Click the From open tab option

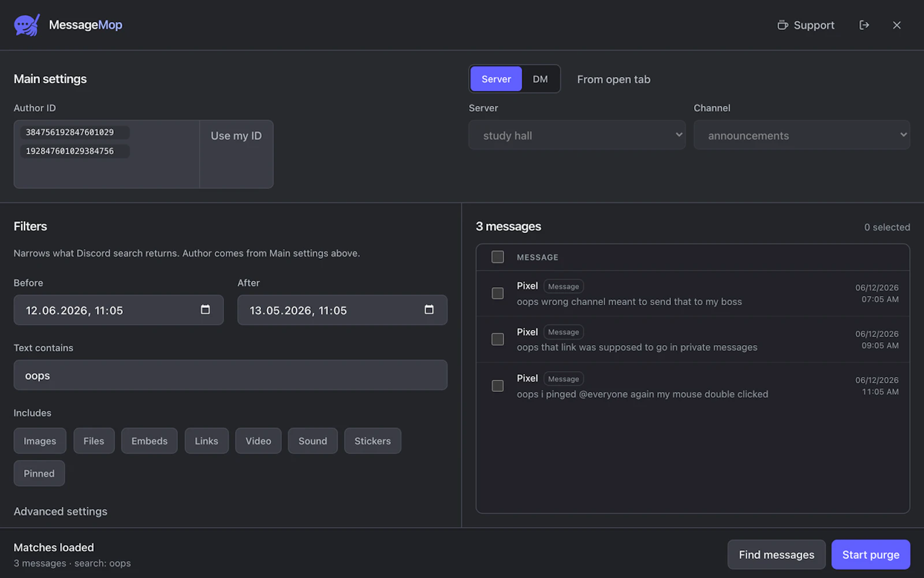coord(613,79)
